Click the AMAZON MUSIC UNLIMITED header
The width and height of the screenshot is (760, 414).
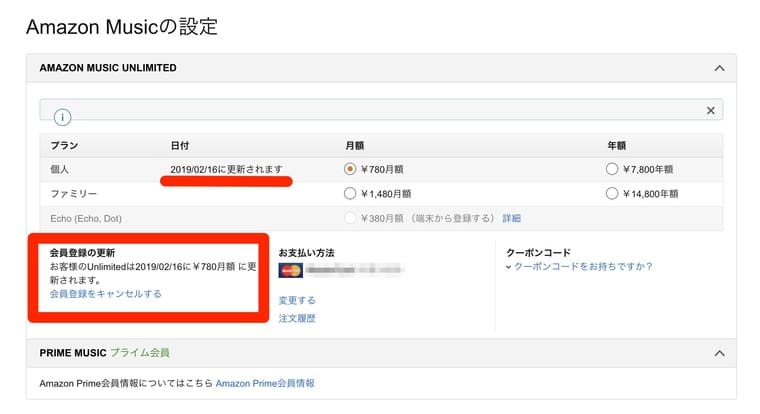pyautogui.click(x=108, y=68)
